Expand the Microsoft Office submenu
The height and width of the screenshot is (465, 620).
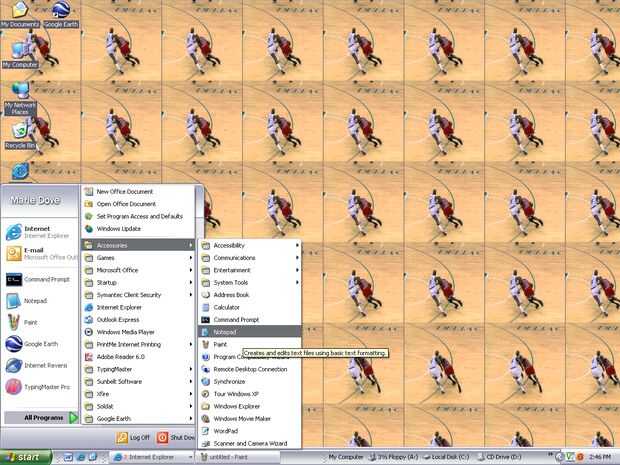[138, 270]
